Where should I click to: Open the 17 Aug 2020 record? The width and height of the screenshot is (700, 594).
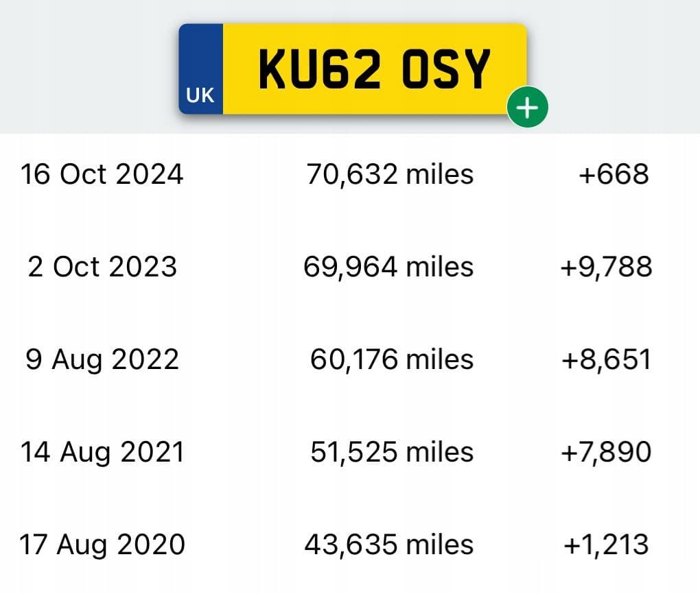pos(102,545)
